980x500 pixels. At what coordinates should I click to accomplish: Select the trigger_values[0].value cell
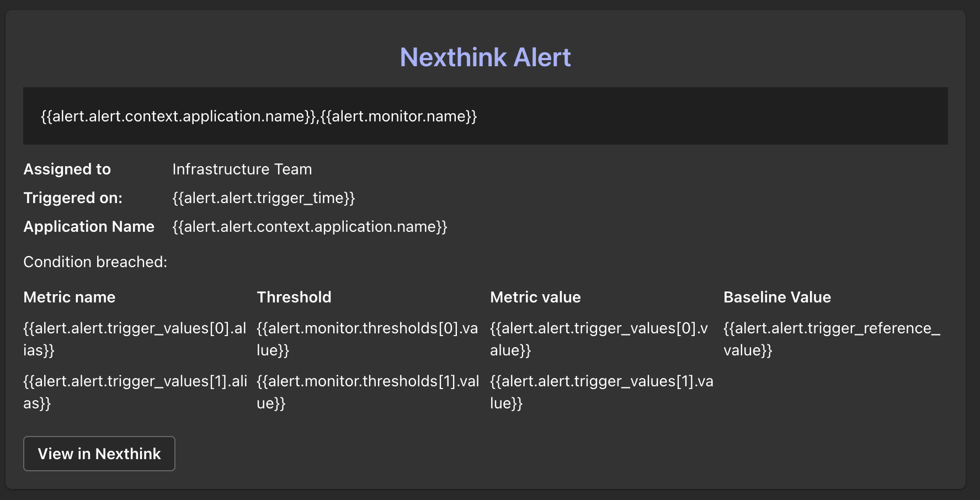(599, 339)
